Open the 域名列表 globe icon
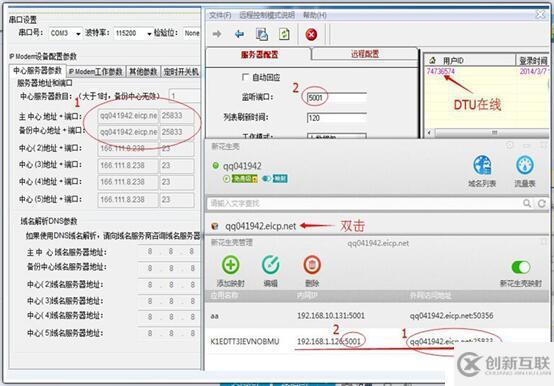Image resolution: width=554 pixels, height=386 pixels. (482, 165)
